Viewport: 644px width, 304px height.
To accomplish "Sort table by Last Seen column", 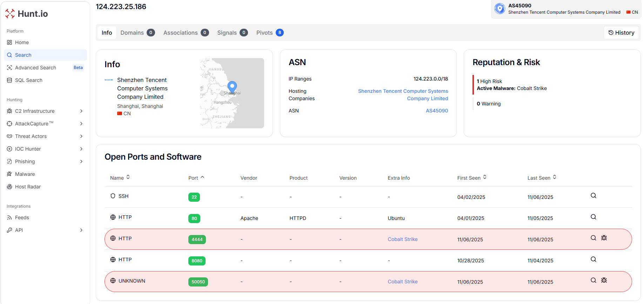I will pyautogui.click(x=542, y=178).
